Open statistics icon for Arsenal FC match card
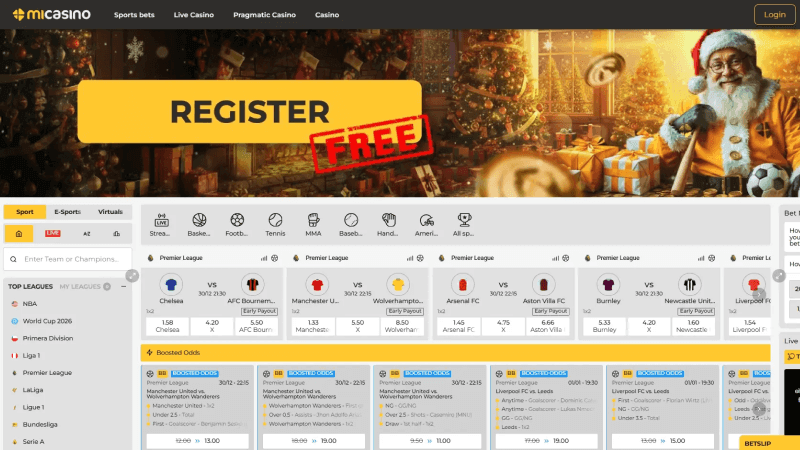Screen dimensions: 800x450 click(x=555, y=258)
